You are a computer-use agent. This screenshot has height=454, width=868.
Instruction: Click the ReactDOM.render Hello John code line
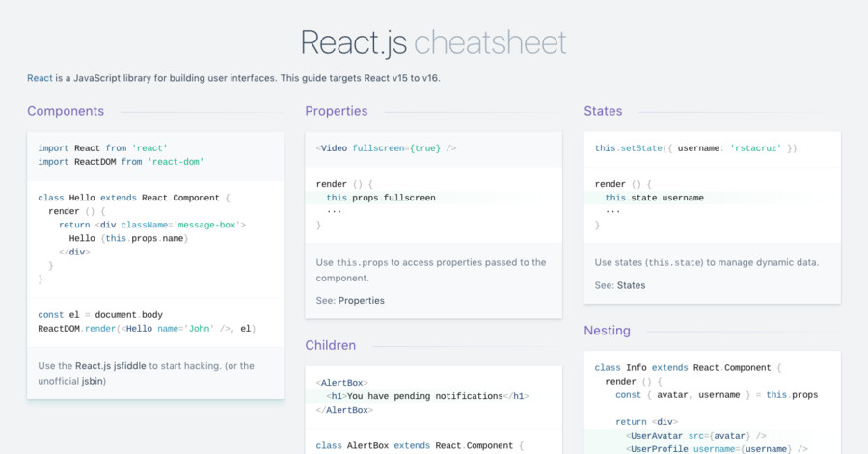[x=147, y=329]
